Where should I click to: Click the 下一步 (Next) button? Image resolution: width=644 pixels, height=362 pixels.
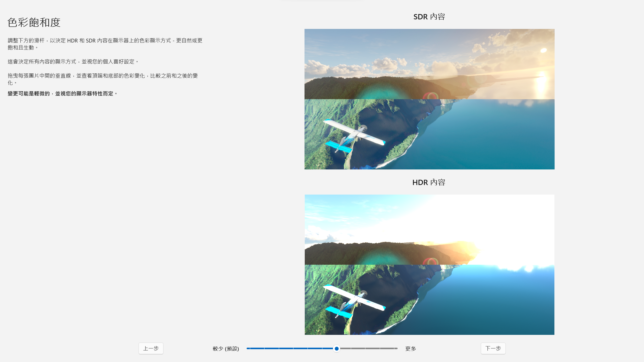(493, 348)
